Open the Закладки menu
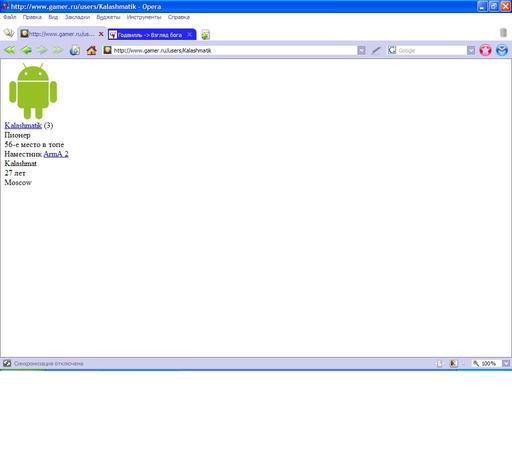Viewport: 512px width, 450px height. pyautogui.click(x=77, y=17)
